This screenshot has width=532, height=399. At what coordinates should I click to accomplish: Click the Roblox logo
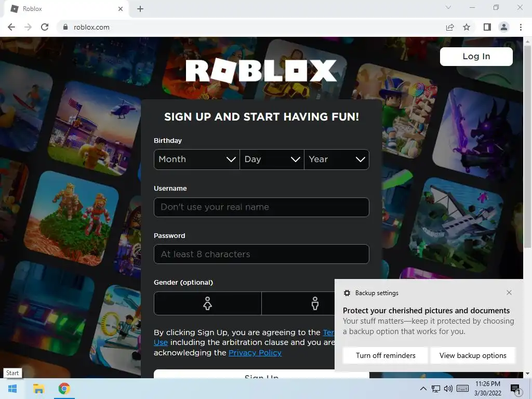261,71
